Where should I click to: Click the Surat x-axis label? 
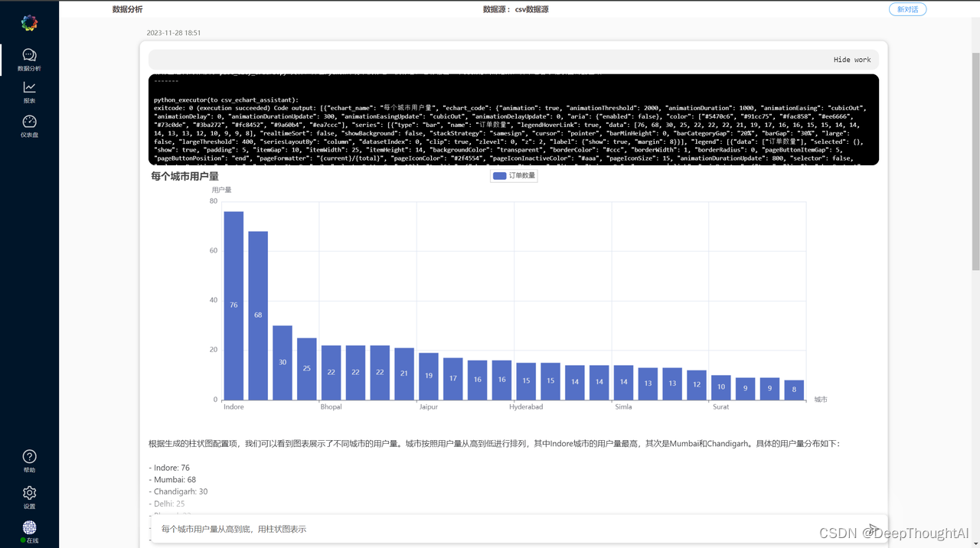point(720,407)
